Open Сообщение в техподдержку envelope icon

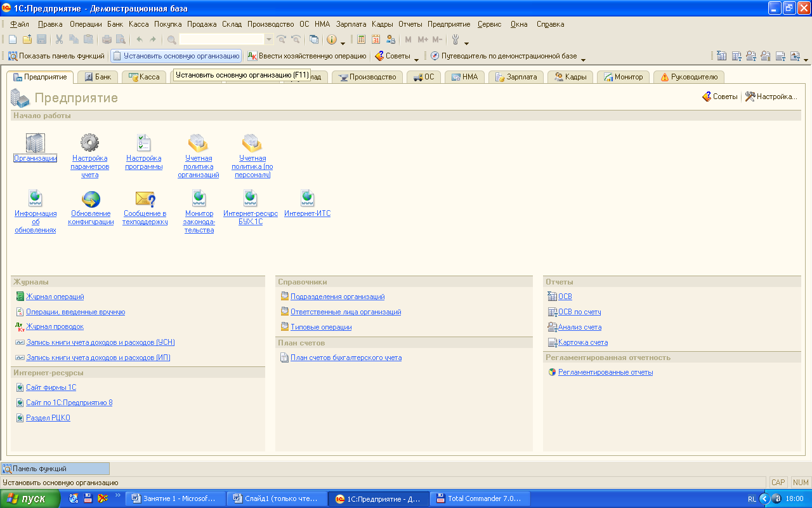pyautogui.click(x=145, y=199)
